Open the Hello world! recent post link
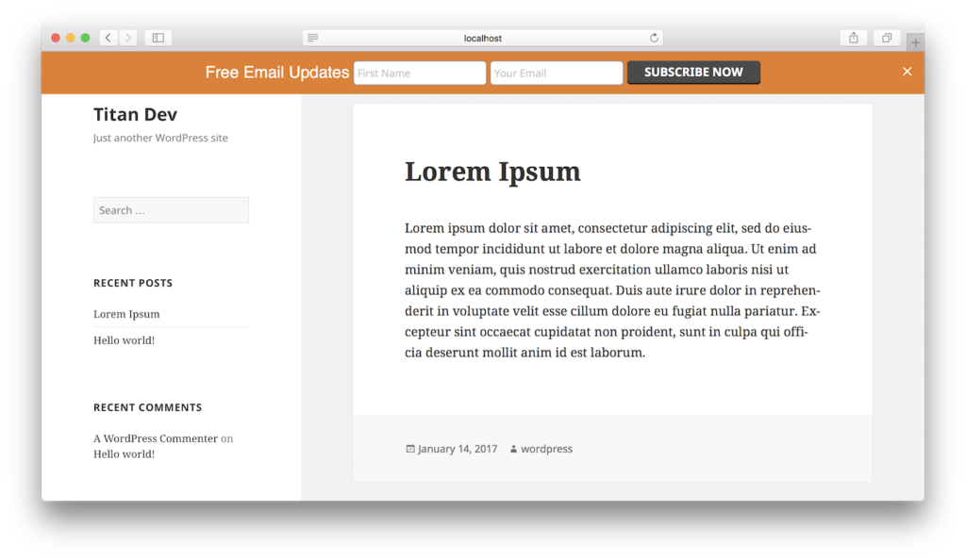Screen dimensions: 966x560 coord(124,340)
